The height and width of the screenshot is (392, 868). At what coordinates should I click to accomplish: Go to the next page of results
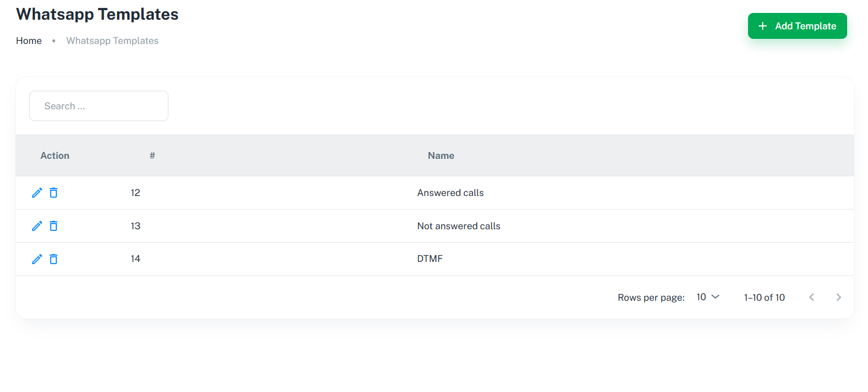[x=838, y=297]
